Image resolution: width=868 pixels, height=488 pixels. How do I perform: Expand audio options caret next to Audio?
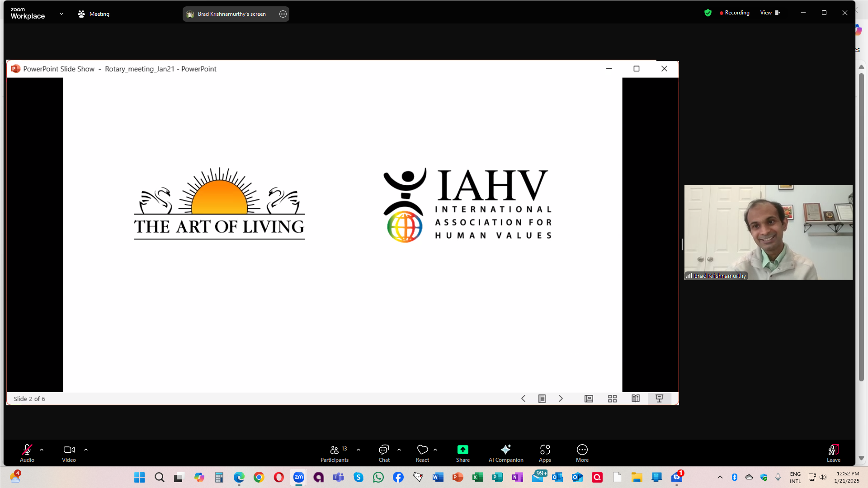tap(42, 450)
